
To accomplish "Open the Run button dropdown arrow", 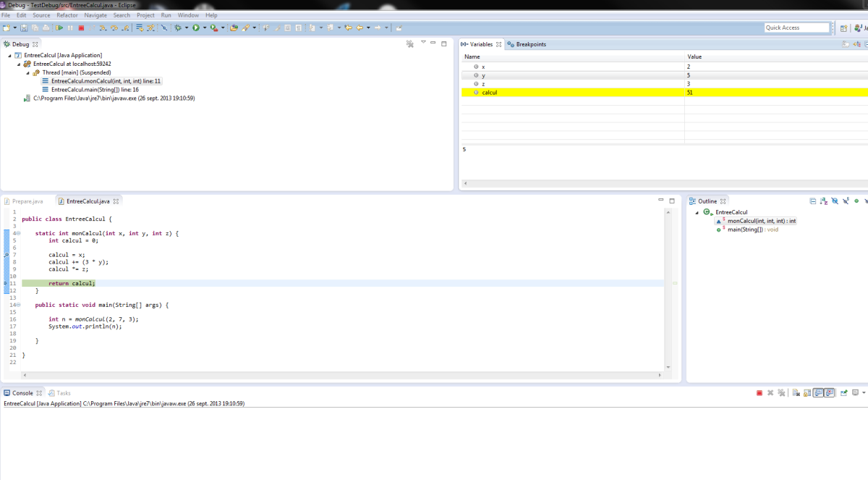I will (x=204, y=28).
